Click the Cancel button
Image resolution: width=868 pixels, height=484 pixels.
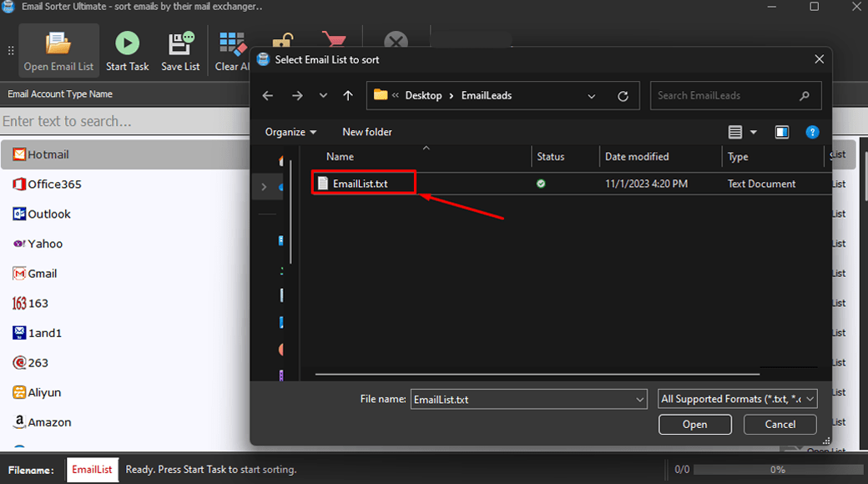(x=780, y=424)
